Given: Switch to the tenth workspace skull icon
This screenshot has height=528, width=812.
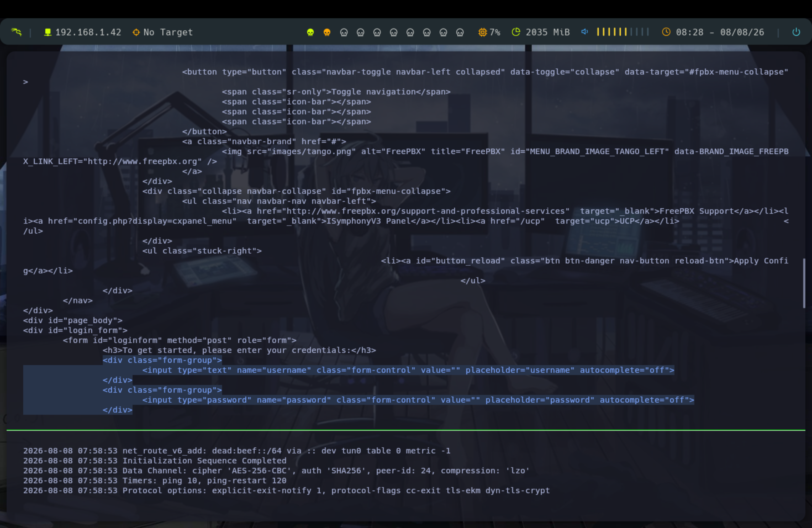Looking at the screenshot, I should (460, 32).
